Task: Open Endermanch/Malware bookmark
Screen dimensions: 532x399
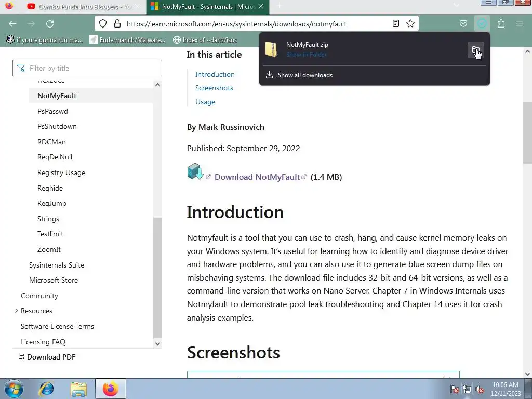Action: coord(128,39)
